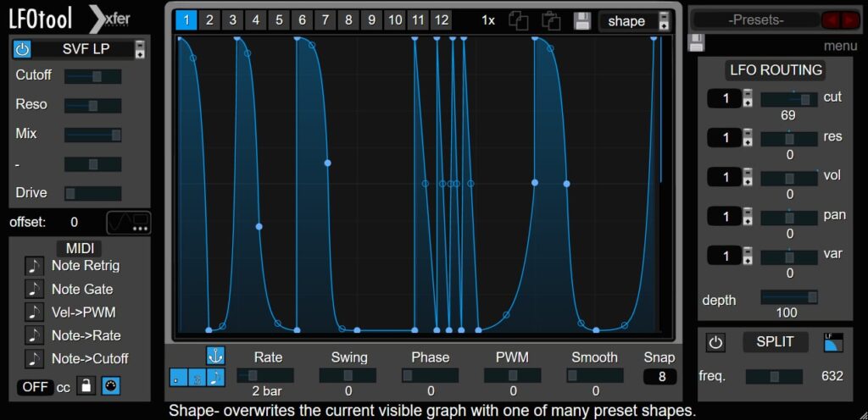Adjust the filter Mix slider
Screen dimensions: 868x420
pos(93,135)
